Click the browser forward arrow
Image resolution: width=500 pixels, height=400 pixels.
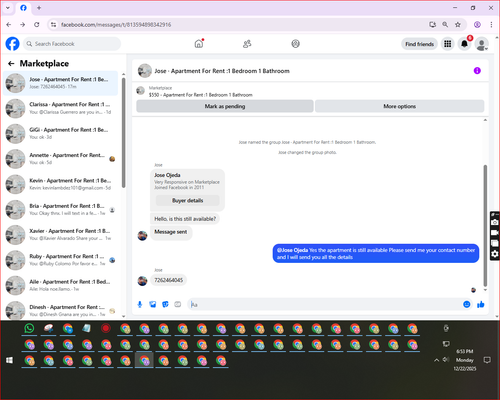pyautogui.click(x=22, y=25)
